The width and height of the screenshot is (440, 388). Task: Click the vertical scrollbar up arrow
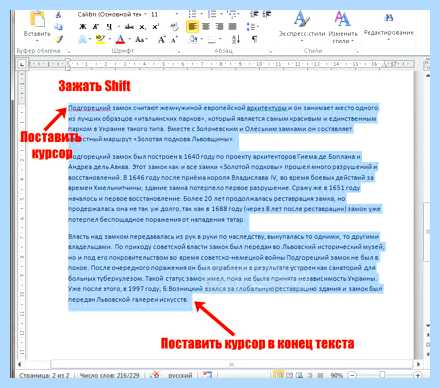click(428, 76)
